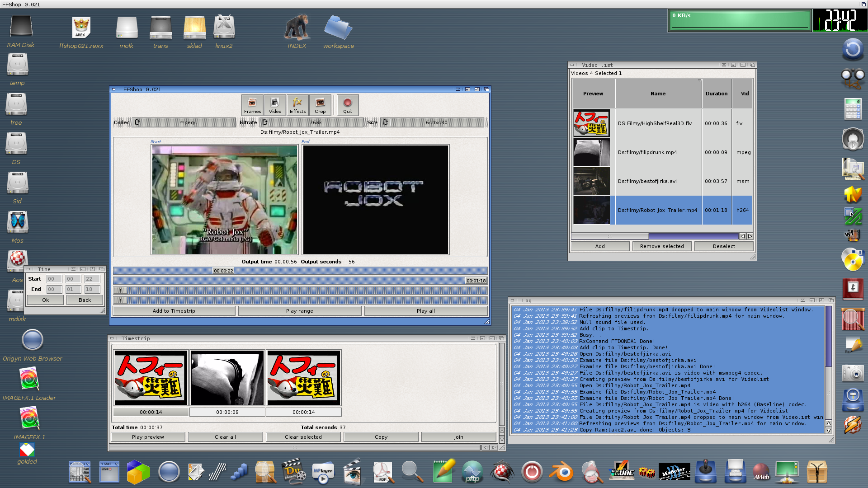Open the ffshop021.rexx desktop icon
Screen dimensions: 868x488
(x=81, y=33)
